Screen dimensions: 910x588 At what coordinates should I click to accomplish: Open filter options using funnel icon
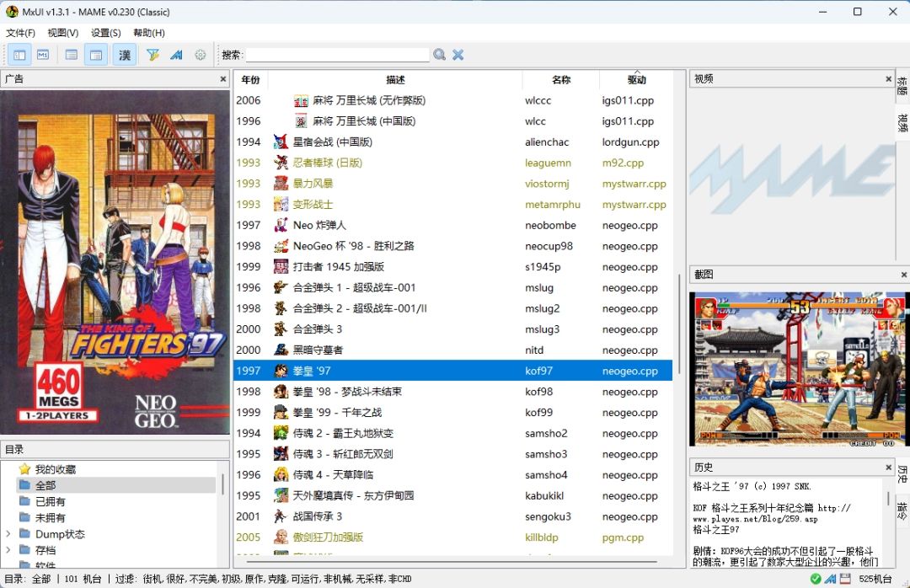(x=153, y=54)
